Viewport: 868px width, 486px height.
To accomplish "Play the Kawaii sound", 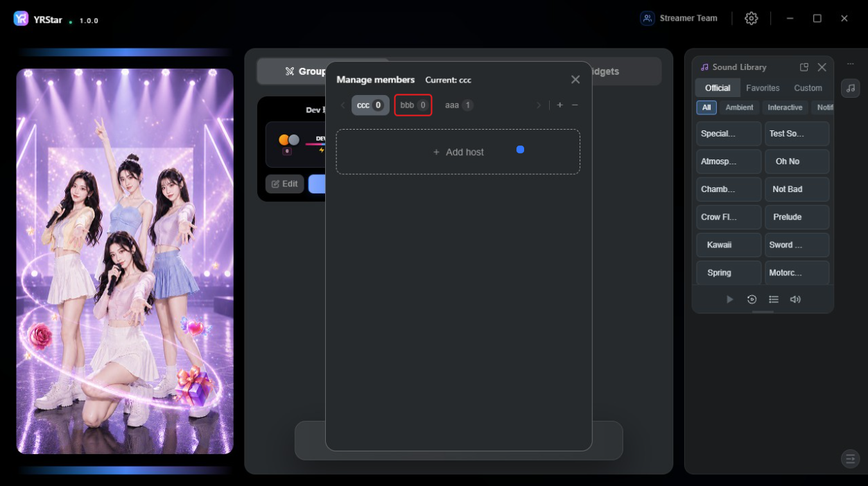I will pyautogui.click(x=729, y=245).
